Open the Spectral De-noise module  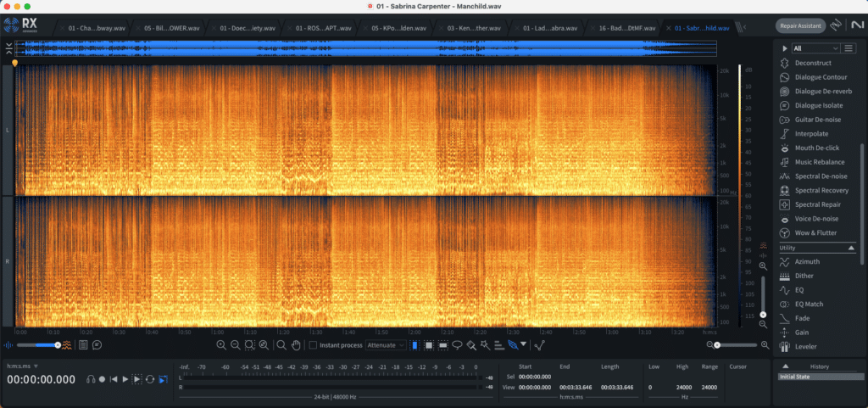821,176
